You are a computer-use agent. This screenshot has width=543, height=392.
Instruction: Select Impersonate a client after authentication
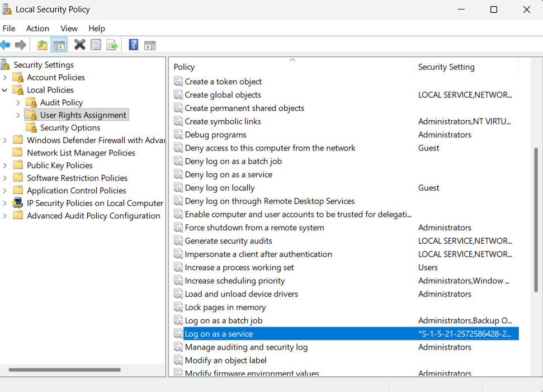(x=258, y=254)
